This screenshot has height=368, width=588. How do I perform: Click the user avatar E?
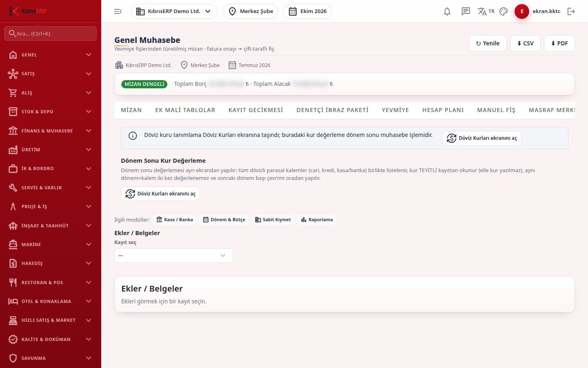(x=522, y=11)
